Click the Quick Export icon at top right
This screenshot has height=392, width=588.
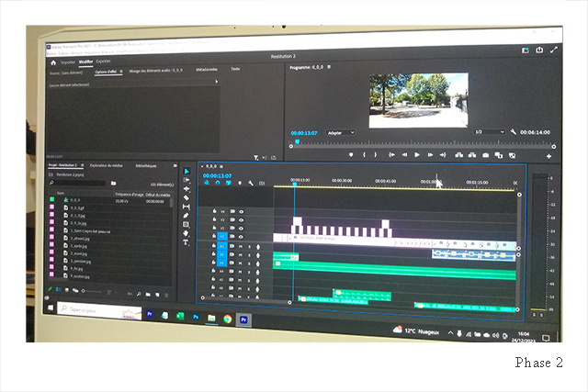pyautogui.click(x=539, y=50)
